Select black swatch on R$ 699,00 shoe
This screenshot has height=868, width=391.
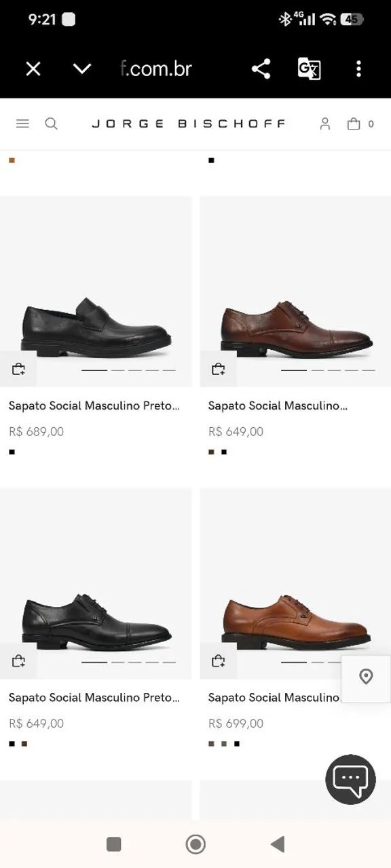point(236,743)
